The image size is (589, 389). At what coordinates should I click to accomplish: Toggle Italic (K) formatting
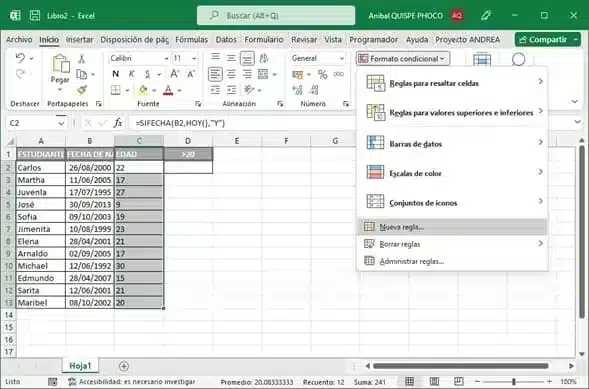point(131,74)
